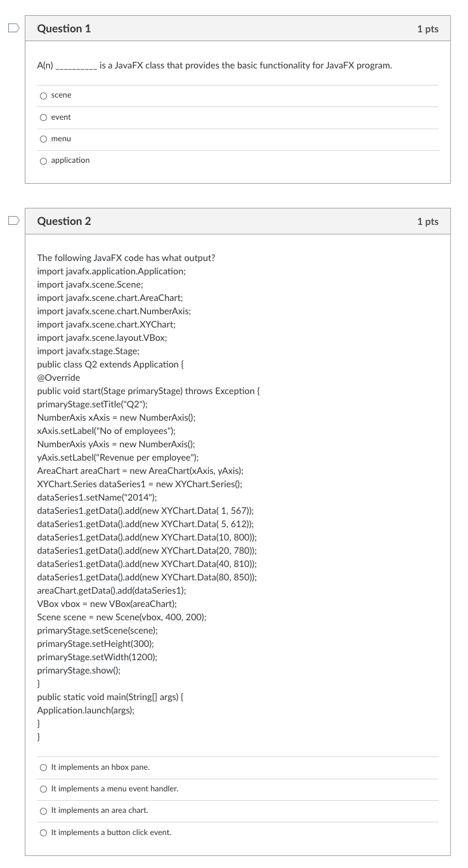
Task: Click the '1 pts' label on Question 2
Action: click(x=427, y=221)
